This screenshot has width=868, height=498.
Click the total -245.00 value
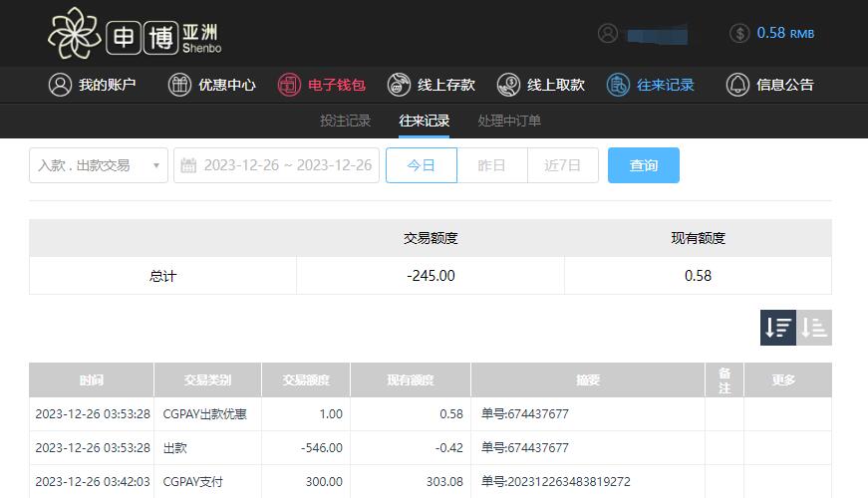pyautogui.click(x=431, y=276)
